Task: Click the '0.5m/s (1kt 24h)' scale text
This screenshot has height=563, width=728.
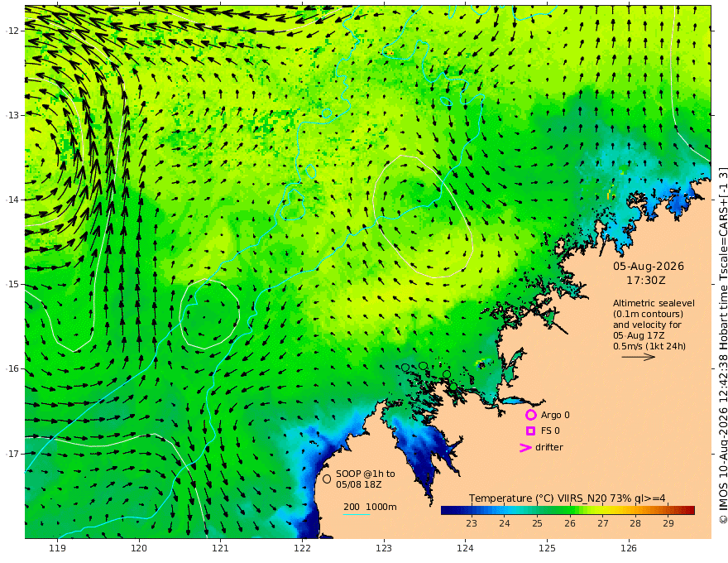Action: (649, 346)
